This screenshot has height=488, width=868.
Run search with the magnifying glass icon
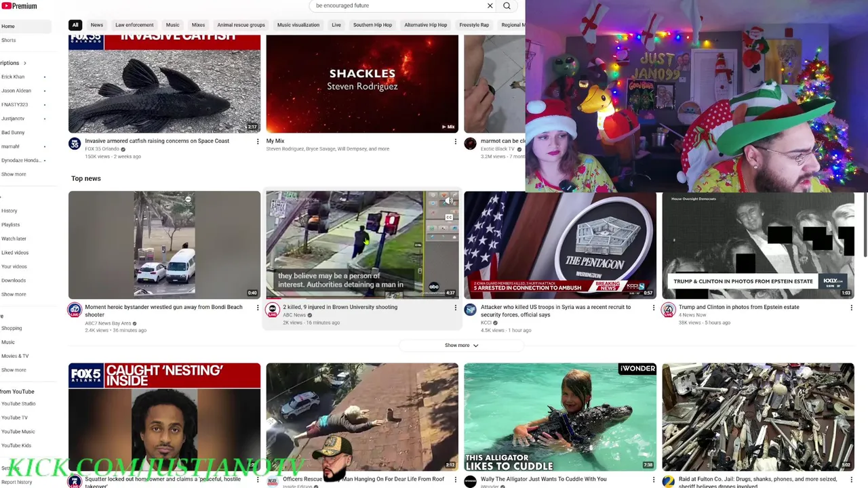point(507,6)
